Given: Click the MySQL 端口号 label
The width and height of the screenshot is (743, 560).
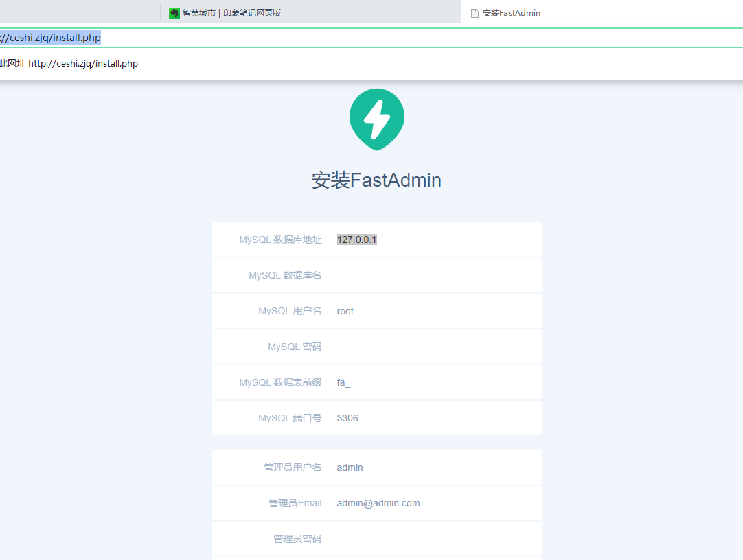Looking at the screenshot, I should (290, 418).
